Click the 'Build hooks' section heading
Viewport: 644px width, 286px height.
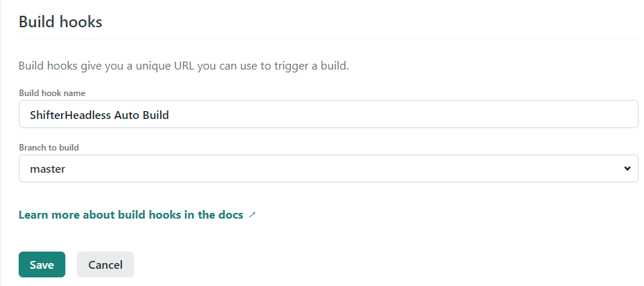pos(60,22)
